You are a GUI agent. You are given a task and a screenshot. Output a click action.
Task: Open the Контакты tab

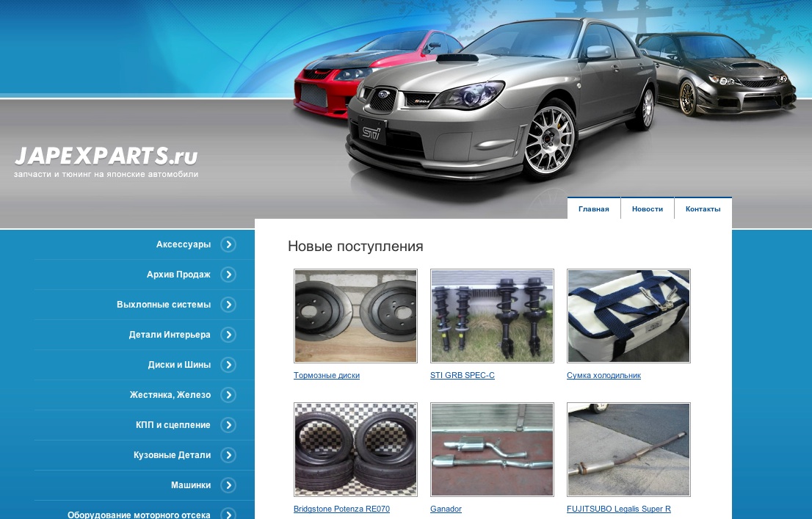pos(703,208)
